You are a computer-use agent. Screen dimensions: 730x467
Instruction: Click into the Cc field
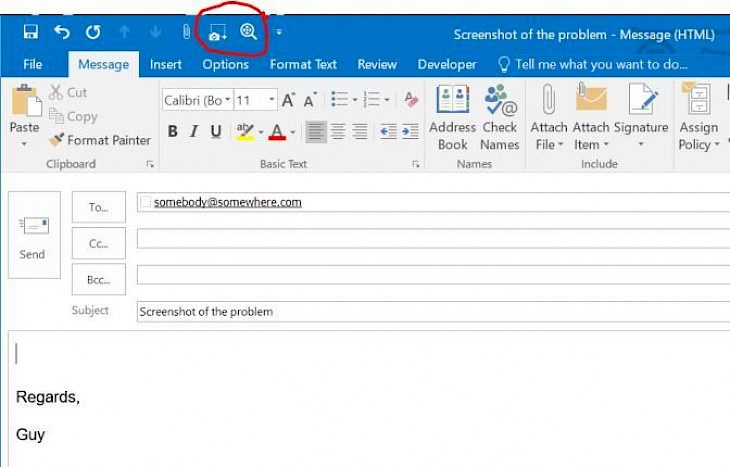click(433, 238)
